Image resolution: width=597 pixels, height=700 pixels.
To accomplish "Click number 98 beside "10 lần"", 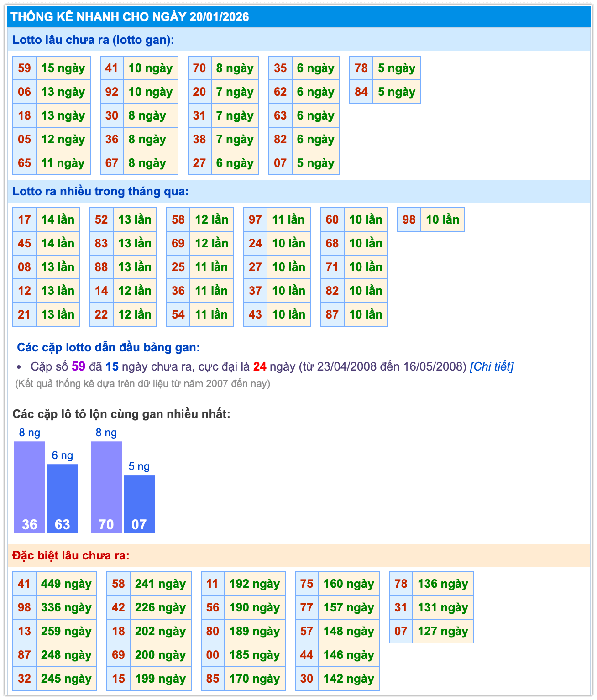I will click(x=409, y=219).
